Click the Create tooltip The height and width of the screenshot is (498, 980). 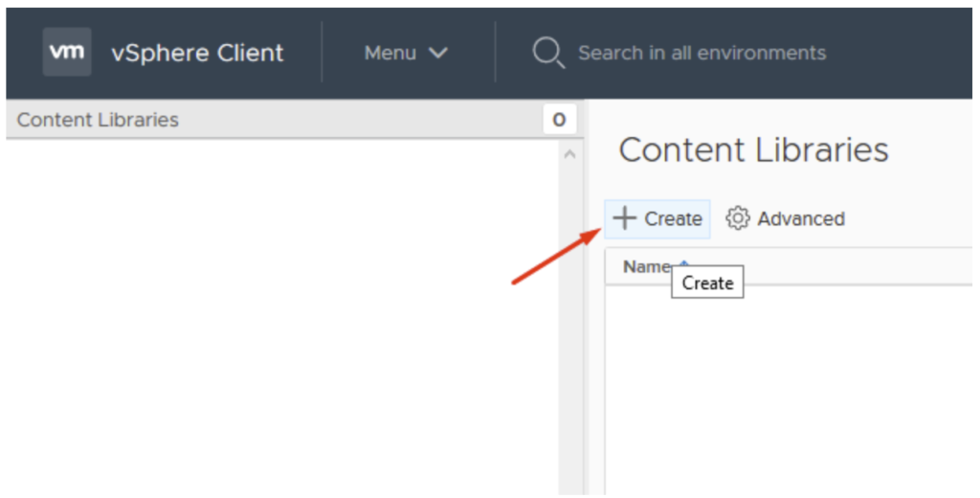pos(707,283)
